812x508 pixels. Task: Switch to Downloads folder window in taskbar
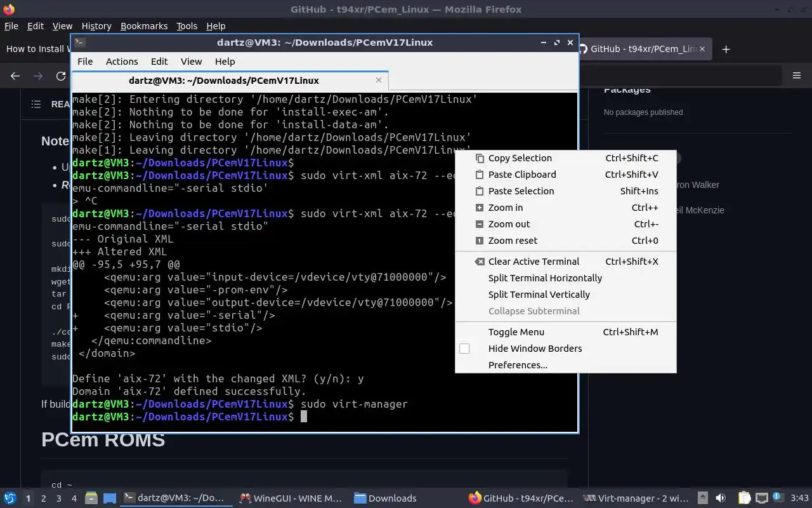pos(406,498)
